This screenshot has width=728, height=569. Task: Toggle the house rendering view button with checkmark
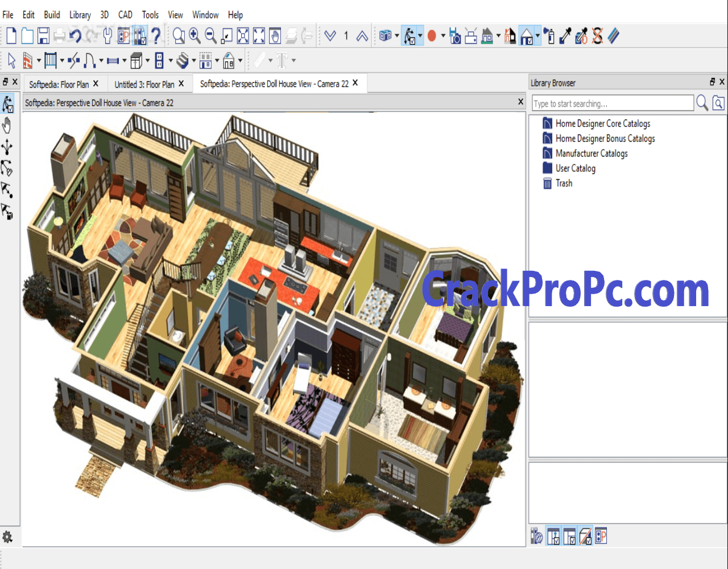[526, 36]
